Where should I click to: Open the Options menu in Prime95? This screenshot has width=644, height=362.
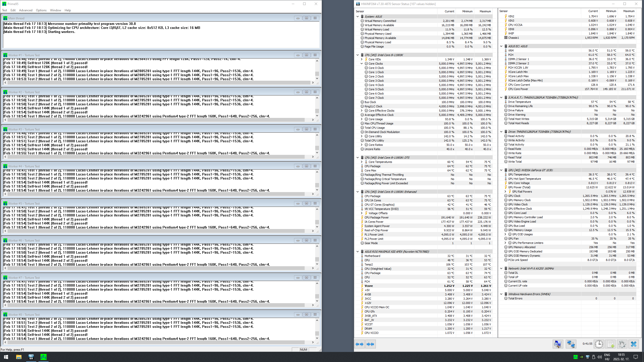[x=41, y=10]
